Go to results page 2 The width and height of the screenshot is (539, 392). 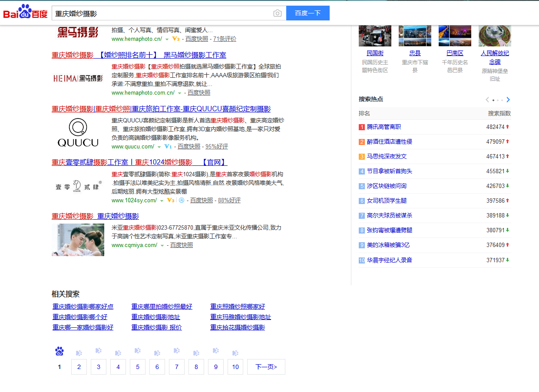click(79, 367)
